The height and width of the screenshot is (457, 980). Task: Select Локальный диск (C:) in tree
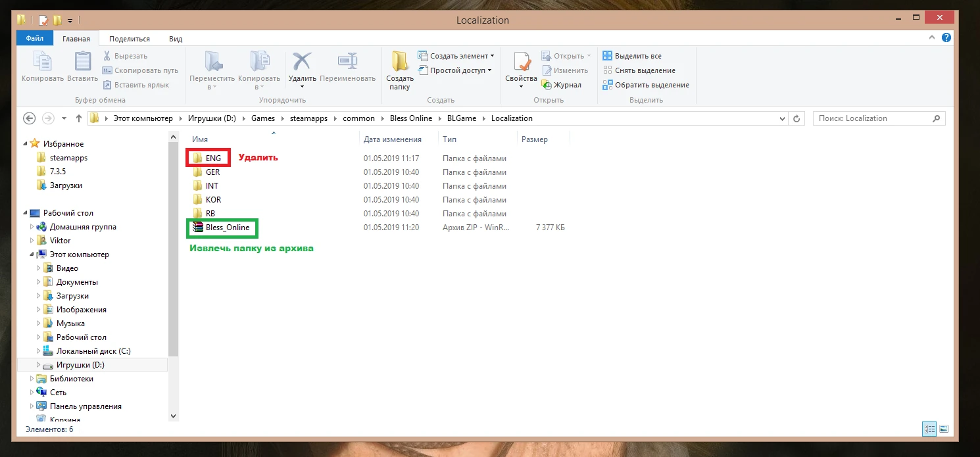[x=93, y=351]
